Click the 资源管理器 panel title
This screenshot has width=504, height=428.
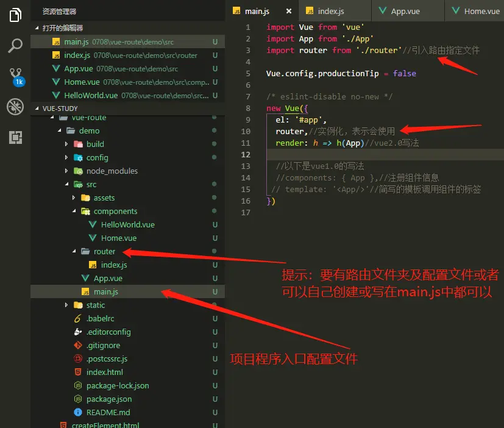60,12
